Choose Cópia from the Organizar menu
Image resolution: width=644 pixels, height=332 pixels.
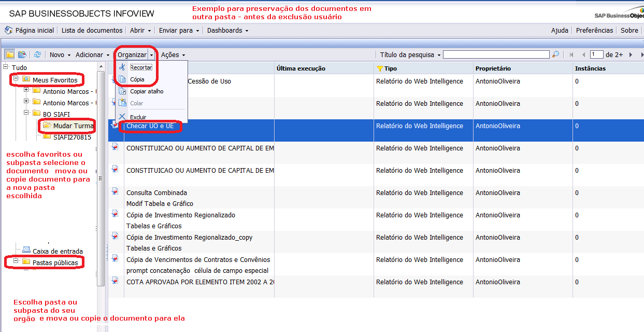137,79
